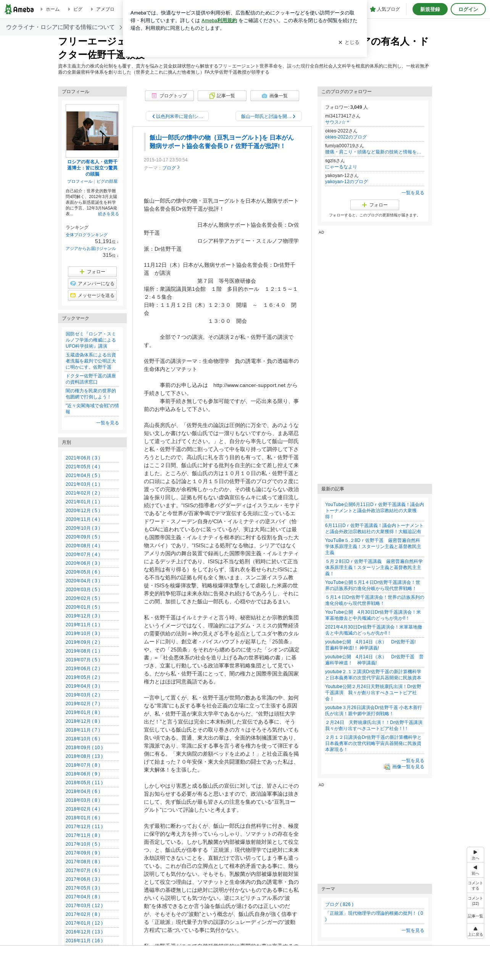This screenshot has height=980, width=490.
Task: Click floating 次へ arrow button
Action: point(475,854)
